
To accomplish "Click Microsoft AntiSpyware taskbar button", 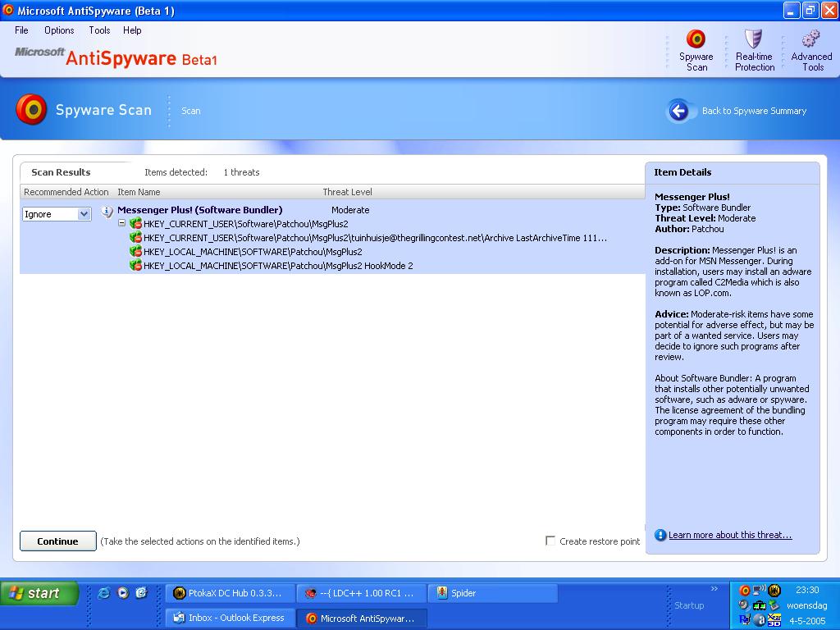I will click(362, 618).
